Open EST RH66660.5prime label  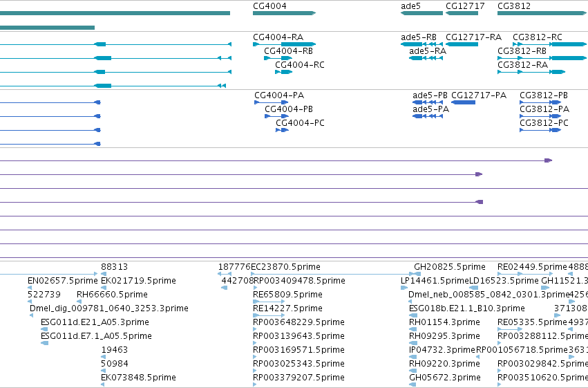pyautogui.click(x=112, y=295)
